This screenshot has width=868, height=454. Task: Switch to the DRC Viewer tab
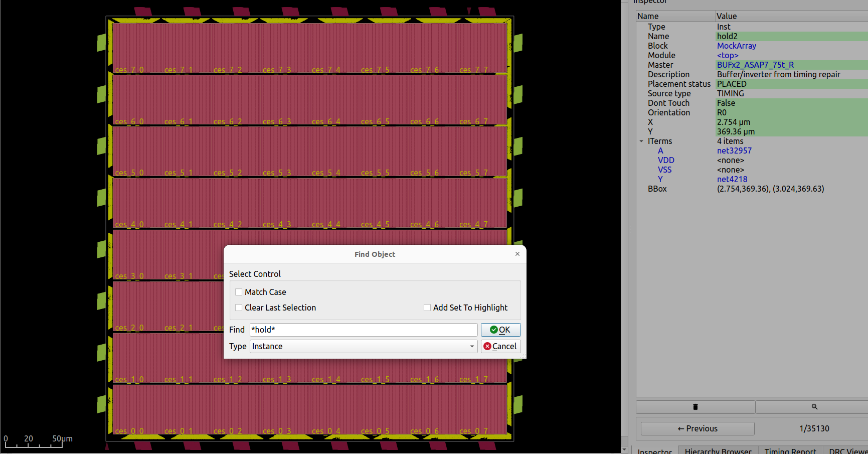[x=851, y=450]
